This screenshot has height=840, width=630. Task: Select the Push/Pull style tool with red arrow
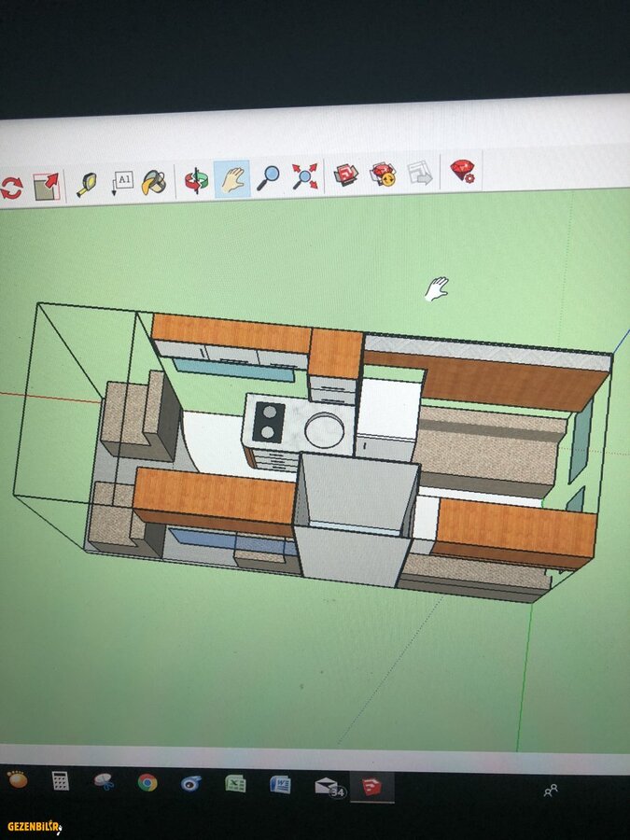point(46,186)
